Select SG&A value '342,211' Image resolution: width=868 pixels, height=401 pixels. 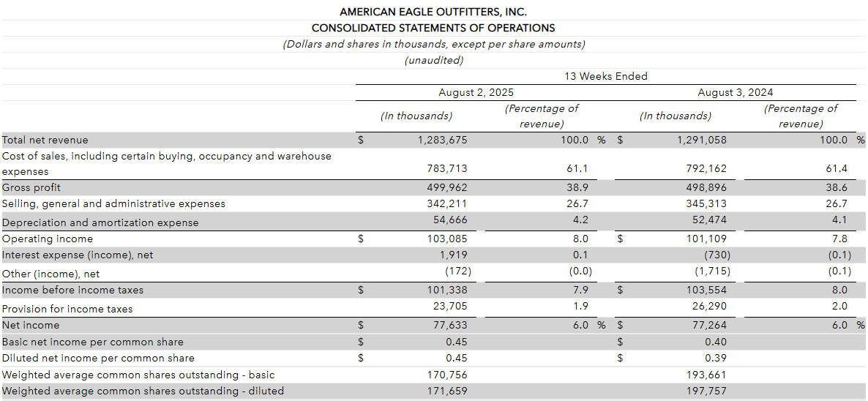tap(447, 203)
